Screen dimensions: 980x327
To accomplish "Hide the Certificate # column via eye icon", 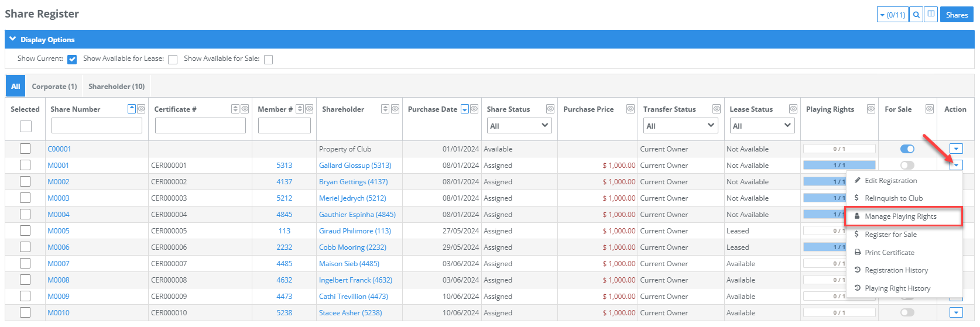I will [x=245, y=109].
